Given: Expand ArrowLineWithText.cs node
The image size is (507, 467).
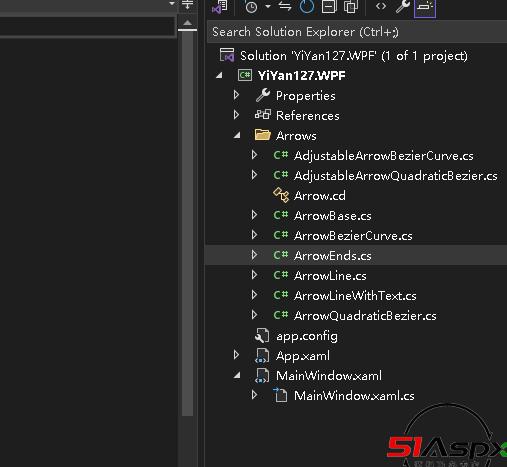Looking at the screenshot, I should pyautogui.click(x=254, y=295).
